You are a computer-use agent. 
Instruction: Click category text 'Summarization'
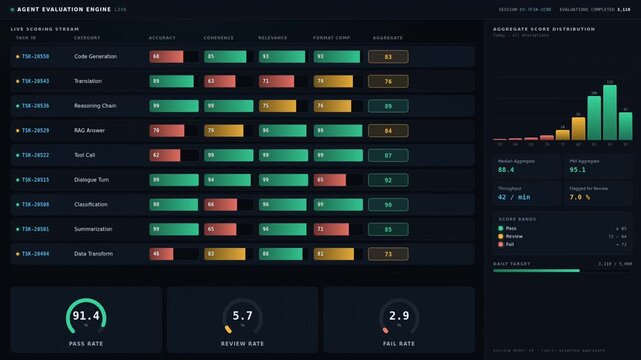click(93, 229)
